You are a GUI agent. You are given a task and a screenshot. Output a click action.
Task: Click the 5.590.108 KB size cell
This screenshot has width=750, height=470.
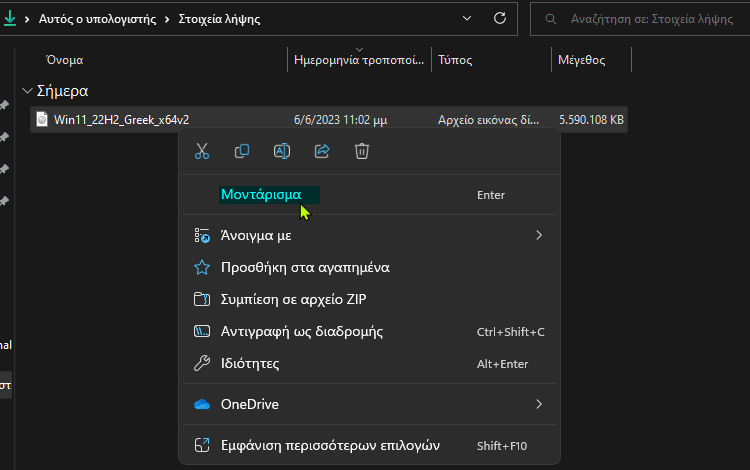coord(591,120)
